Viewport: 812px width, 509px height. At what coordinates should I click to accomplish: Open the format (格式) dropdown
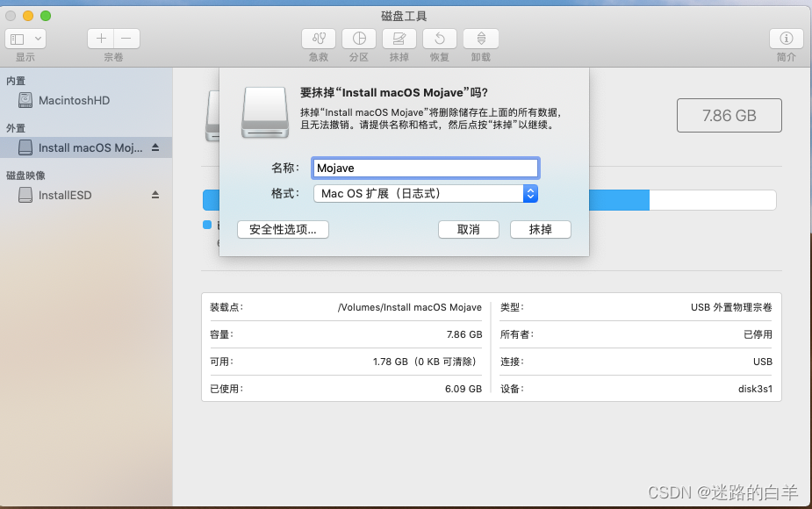(x=425, y=194)
